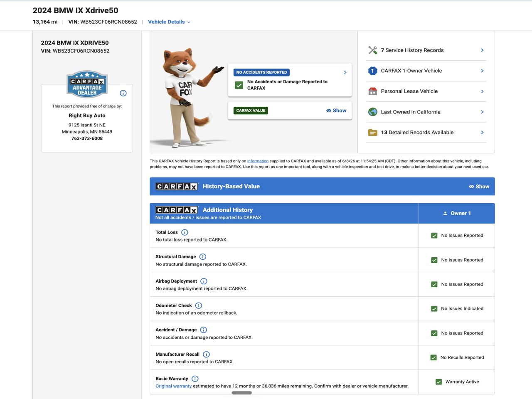Click Personal Lease Vehicle text

[409, 91]
